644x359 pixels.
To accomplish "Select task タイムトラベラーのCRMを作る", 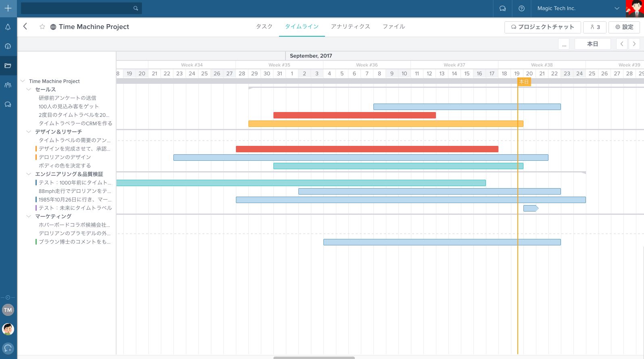I will (75, 123).
